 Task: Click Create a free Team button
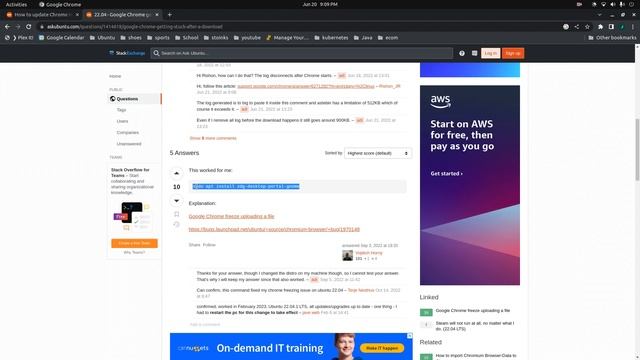click(134, 243)
